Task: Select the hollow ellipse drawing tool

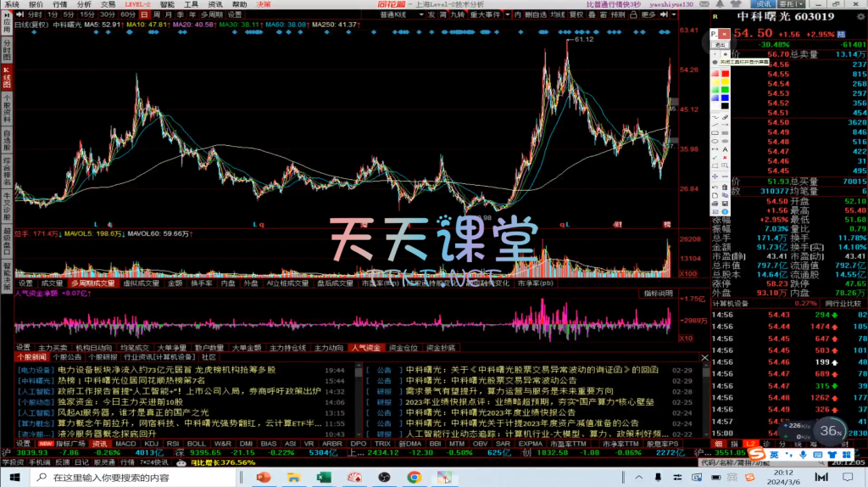Action: (x=714, y=140)
